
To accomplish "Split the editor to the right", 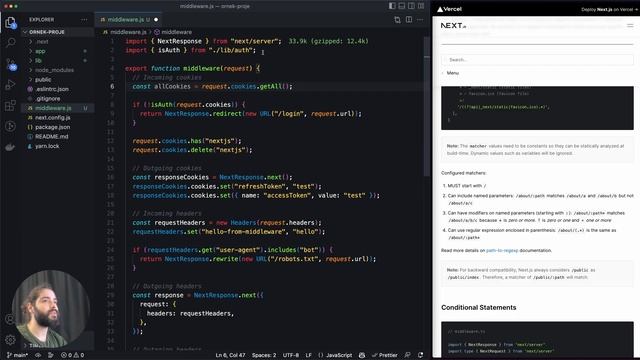I will [x=409, y=20].
